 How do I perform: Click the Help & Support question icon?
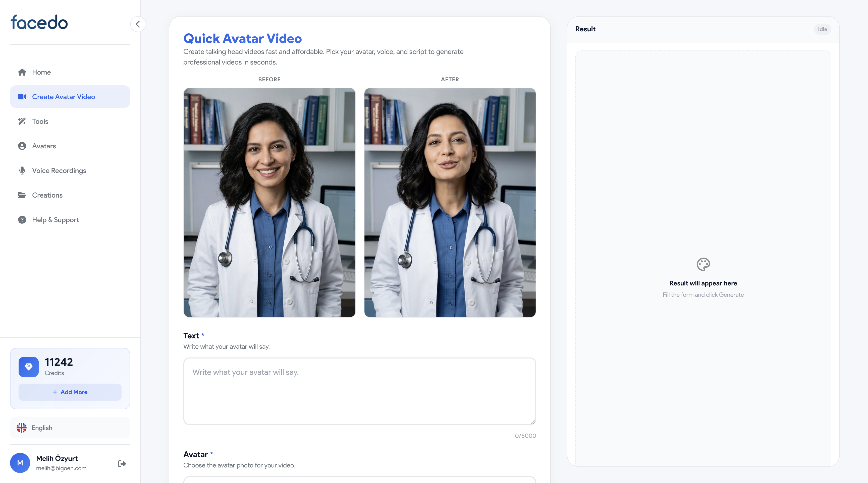click(22, 220)
